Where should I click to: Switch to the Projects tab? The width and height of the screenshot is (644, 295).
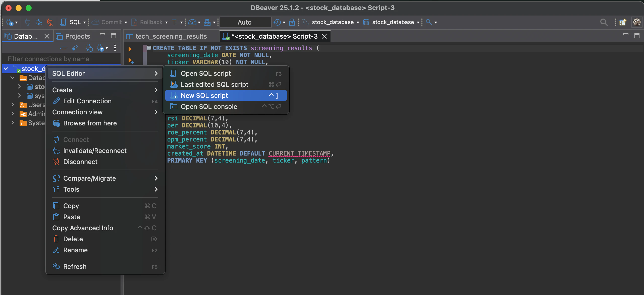pyautogui.click(x=73, y=36)
